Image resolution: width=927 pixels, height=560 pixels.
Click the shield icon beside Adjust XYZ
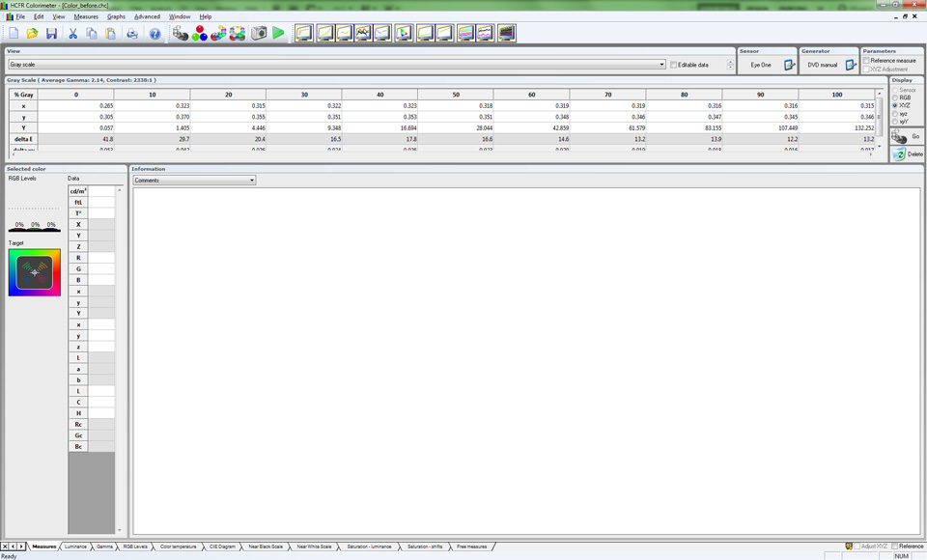pos(849,546)
